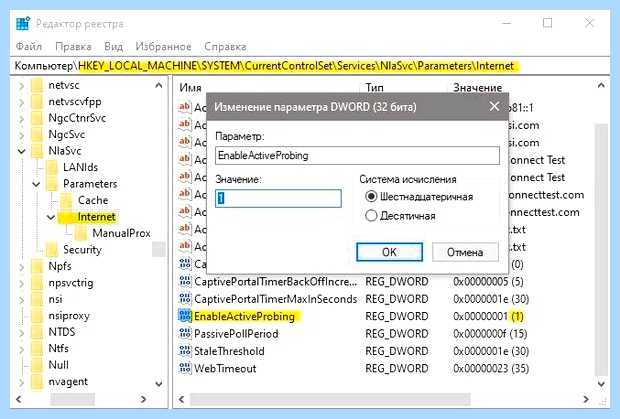Click the tree pane vertical scrollbar thumb

[x=159, y=249]
